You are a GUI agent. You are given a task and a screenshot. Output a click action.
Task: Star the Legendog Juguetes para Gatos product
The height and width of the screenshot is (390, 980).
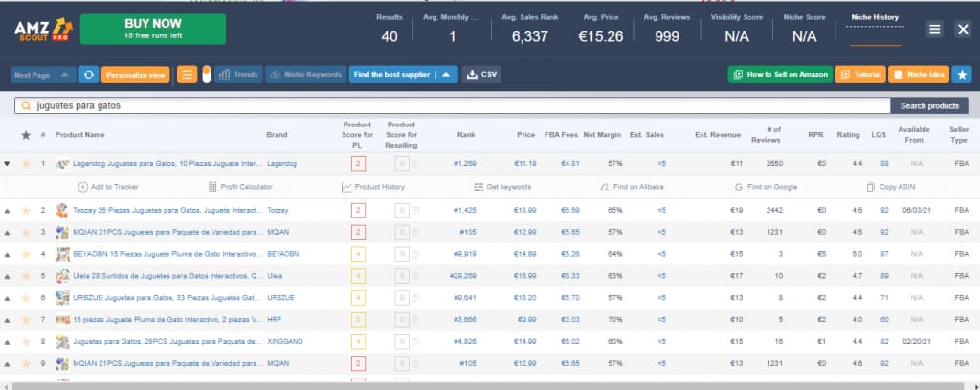(26, 164)
